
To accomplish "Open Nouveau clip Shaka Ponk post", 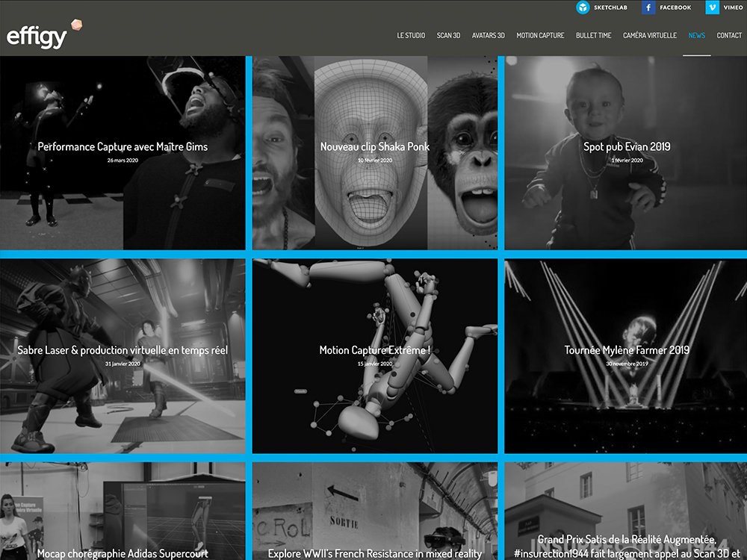I will (x=375, y=147).
